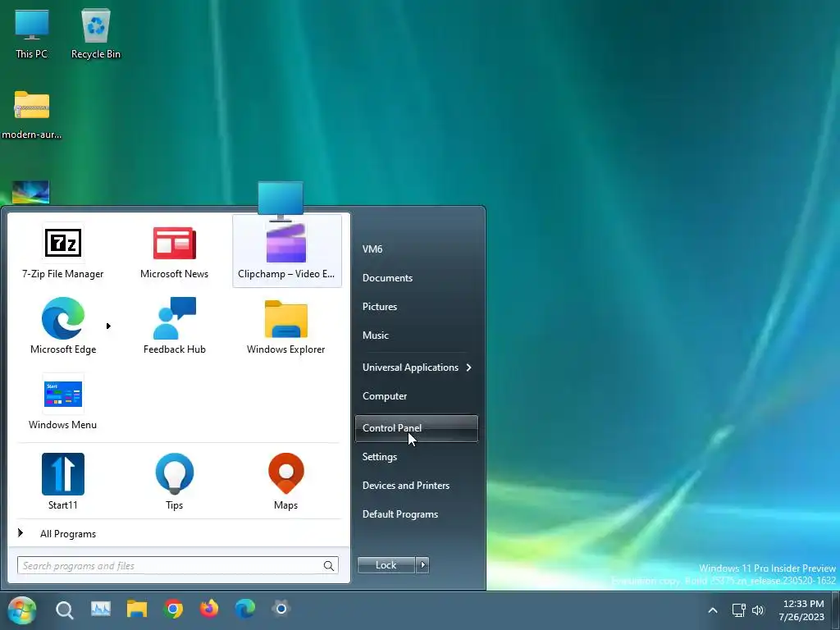Expand Microsoft Edge jump list arrow
Image resolution: width=840 pixels, height=630 pixels.
(108, 326)
